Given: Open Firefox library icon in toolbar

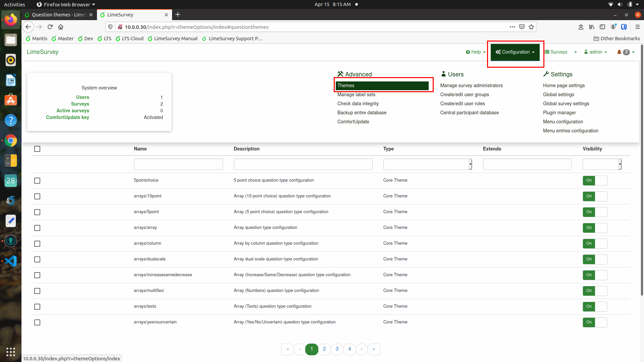Looking at the screenshot, I should (x=592, y=27).
